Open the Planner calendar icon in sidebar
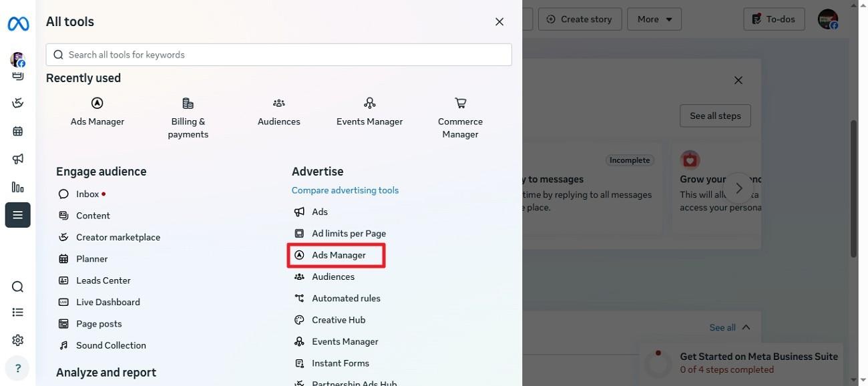The height and width of the screenshot is (386, 868). [18, 131]
